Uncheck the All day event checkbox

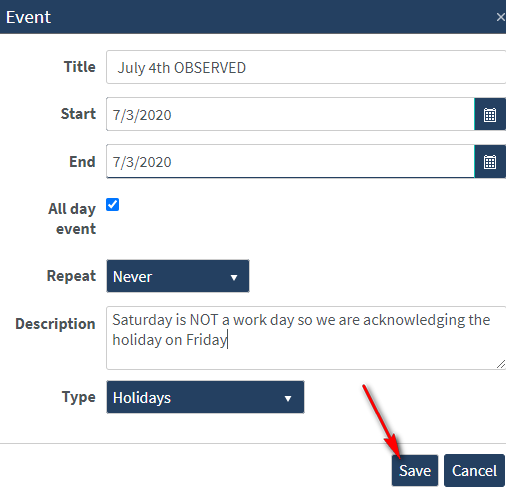click(113, 205)
